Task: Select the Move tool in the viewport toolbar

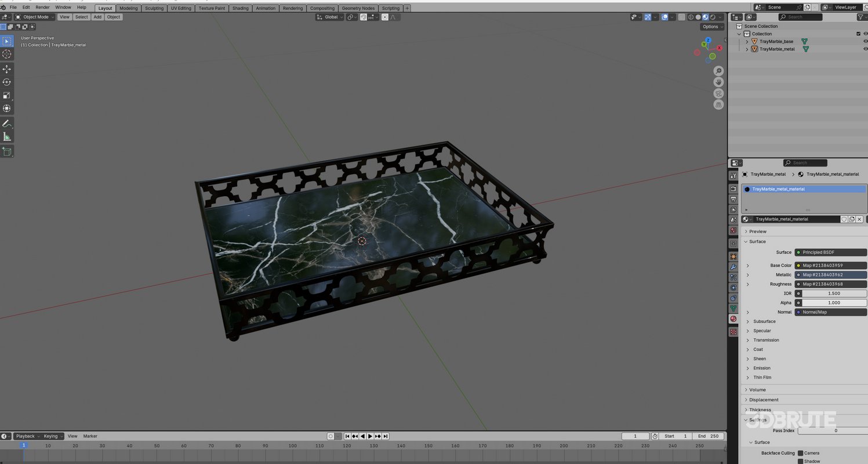Action: [x=7, y=68]
